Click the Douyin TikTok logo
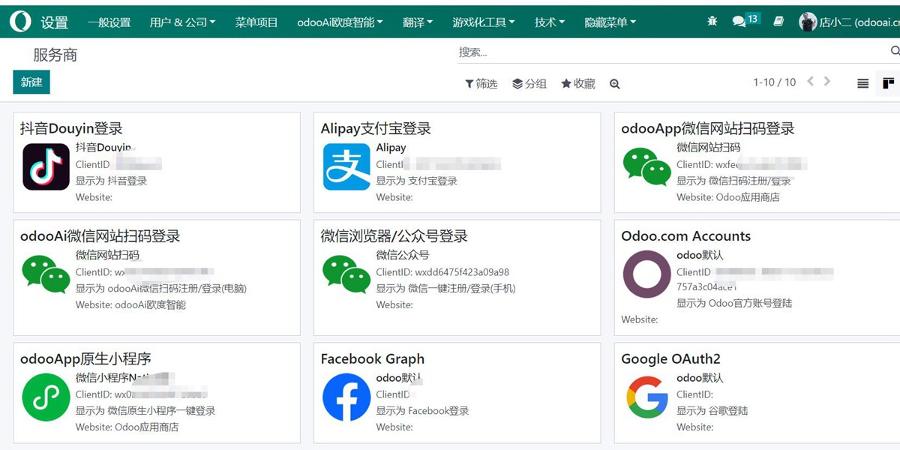The height and width of the screenshot is (450, 900). (x=46, y=166)
